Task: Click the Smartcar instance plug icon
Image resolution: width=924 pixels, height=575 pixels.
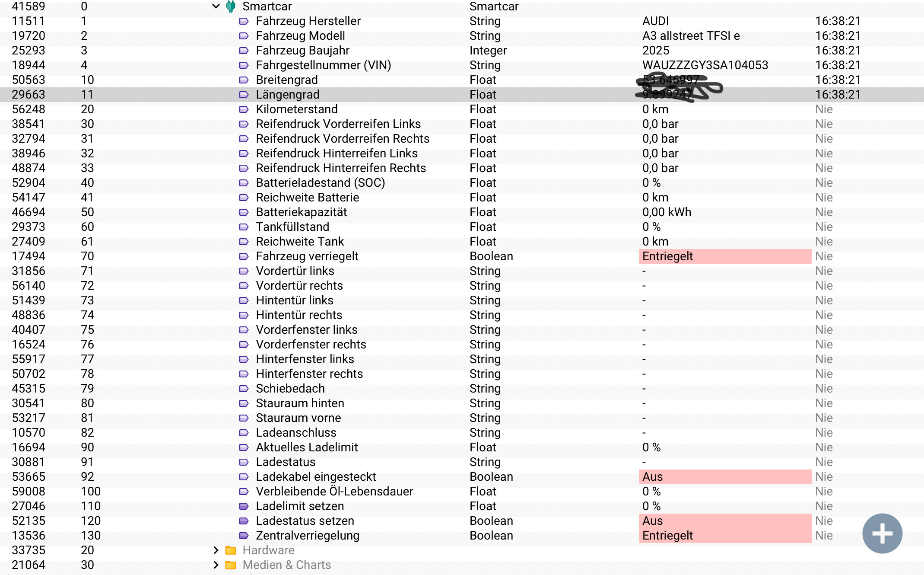Action: click(231, 6)
